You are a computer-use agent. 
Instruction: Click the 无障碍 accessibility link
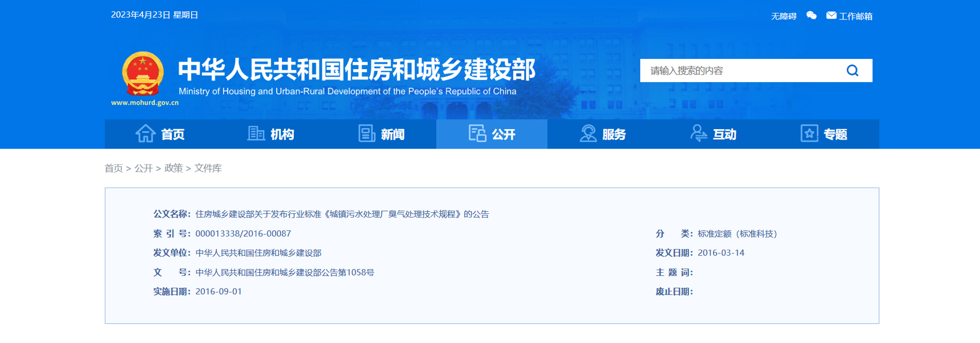pyautogui.click(x=784, y=17)
